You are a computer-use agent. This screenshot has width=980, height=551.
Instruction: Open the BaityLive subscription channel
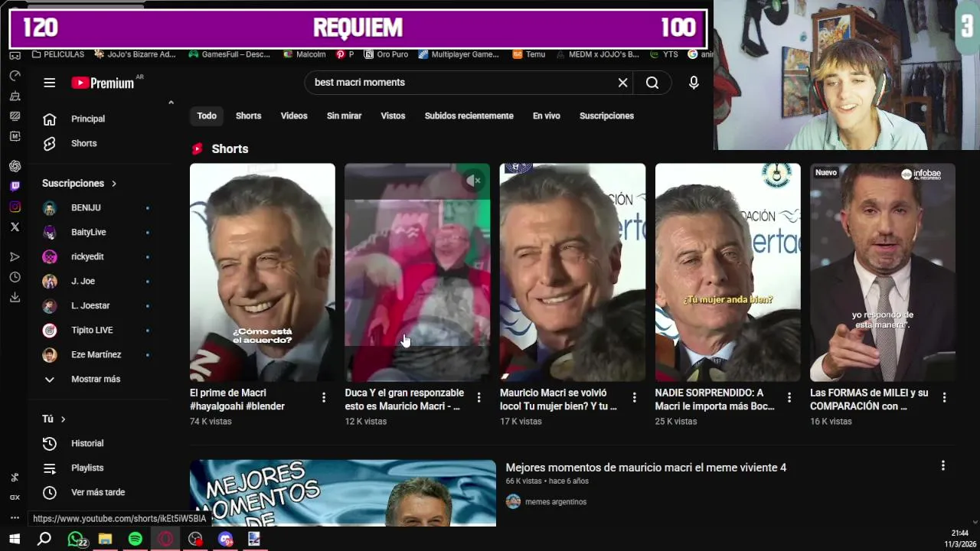(100, 232)
